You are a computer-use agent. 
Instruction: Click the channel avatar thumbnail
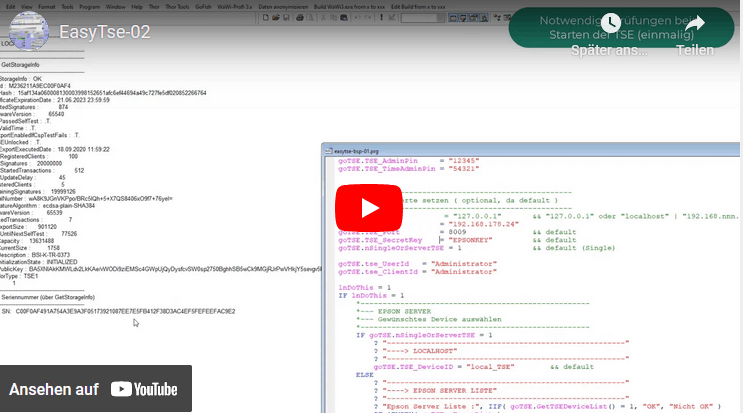(x=29, y=31)
